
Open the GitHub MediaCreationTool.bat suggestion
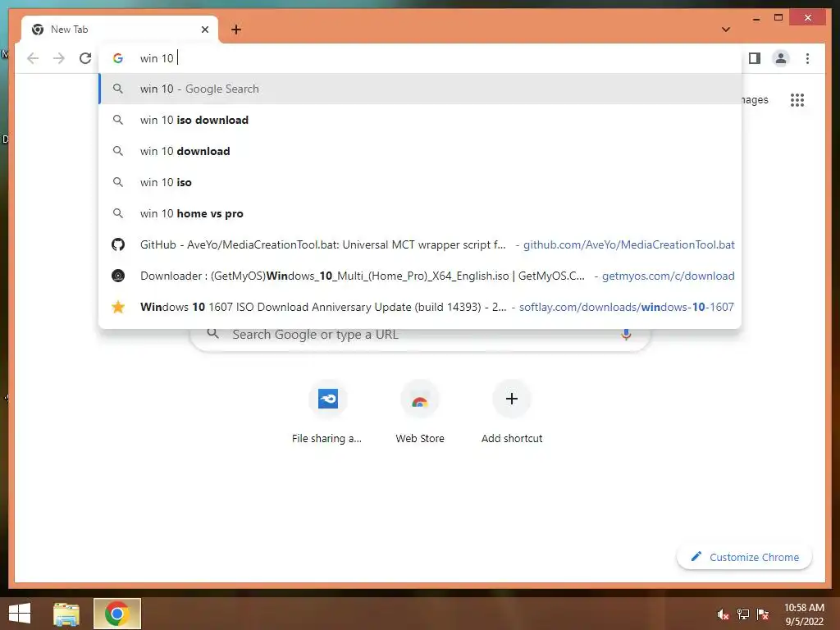point(420,244)
